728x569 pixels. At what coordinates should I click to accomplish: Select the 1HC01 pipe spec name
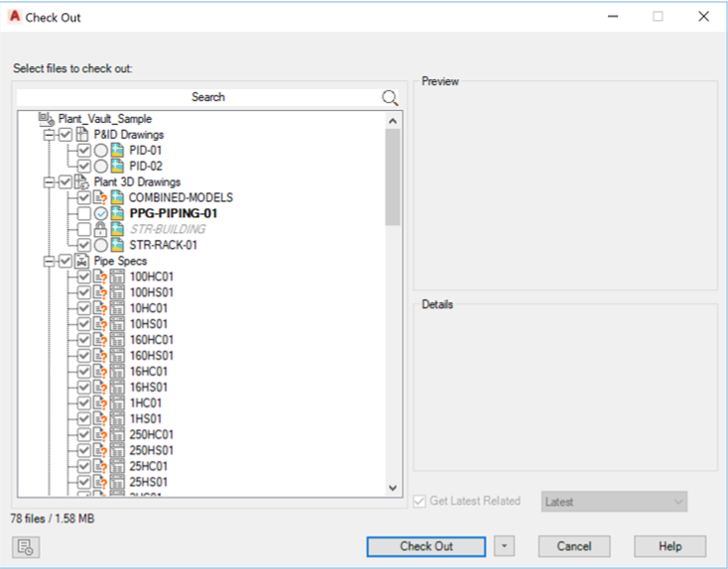point(146,402)
